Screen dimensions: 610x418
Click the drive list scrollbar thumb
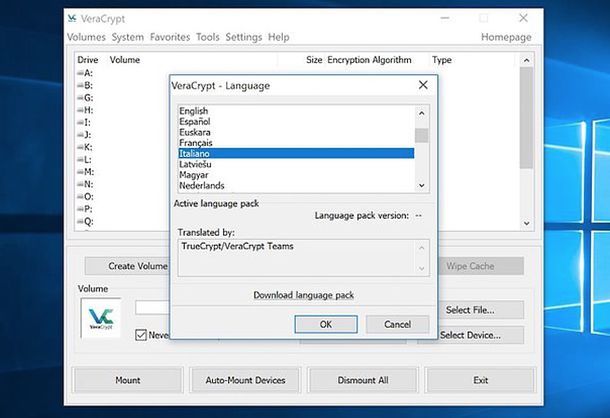click(526, 118)
